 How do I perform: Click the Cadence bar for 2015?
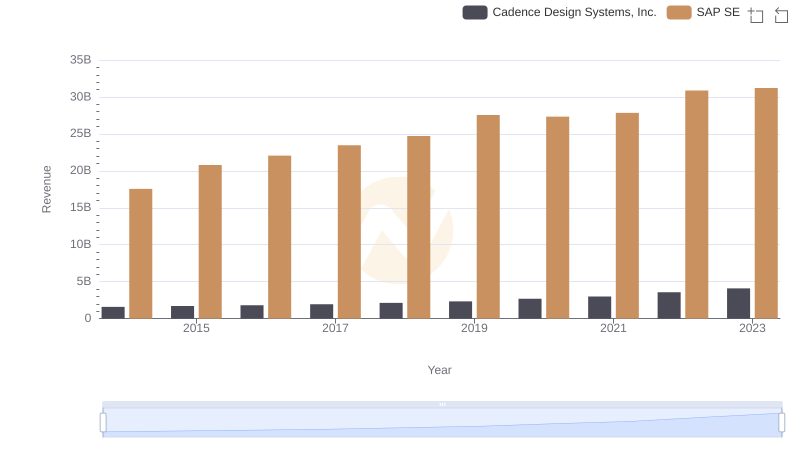click(182, 312)
